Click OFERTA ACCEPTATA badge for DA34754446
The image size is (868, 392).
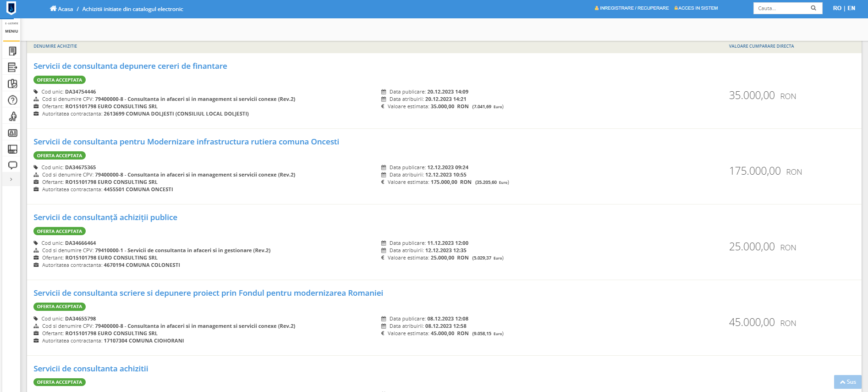pos(60,80)
